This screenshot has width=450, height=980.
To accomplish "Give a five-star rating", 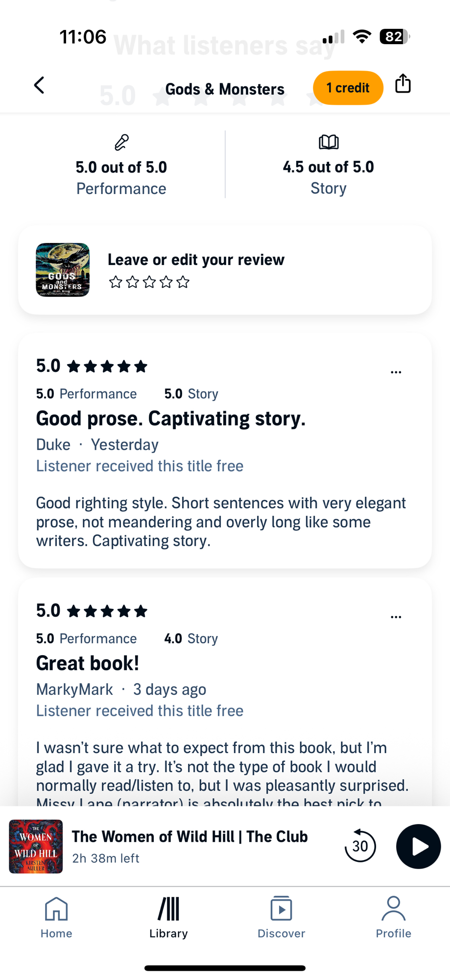I will click(183, 282).
